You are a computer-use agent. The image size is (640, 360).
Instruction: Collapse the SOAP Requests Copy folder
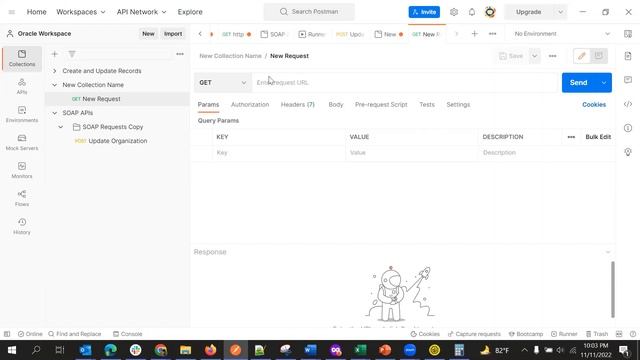pos(61,127)
